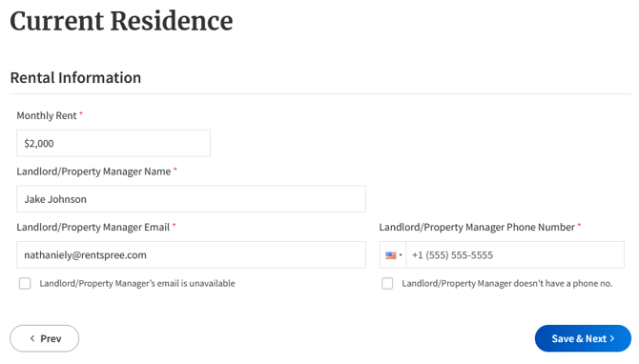Image resolution: width=639 pixels, height=364 pixels.
Task: Click the Landlord/Property Manager Name label
Action: [93, 172]
